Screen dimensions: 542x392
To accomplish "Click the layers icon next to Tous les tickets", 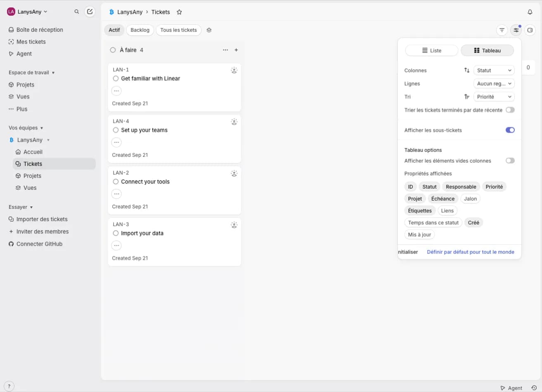I will tap(209, 30).
